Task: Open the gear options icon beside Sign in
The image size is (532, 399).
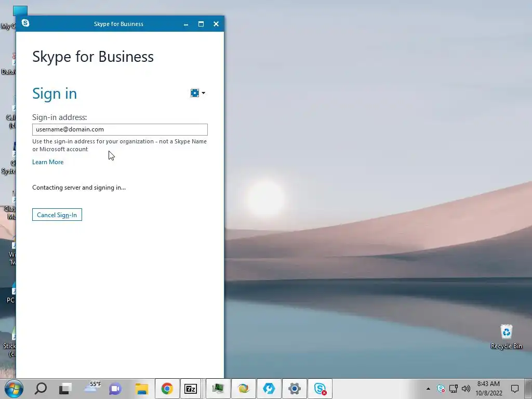Action: tap(195, 93)
